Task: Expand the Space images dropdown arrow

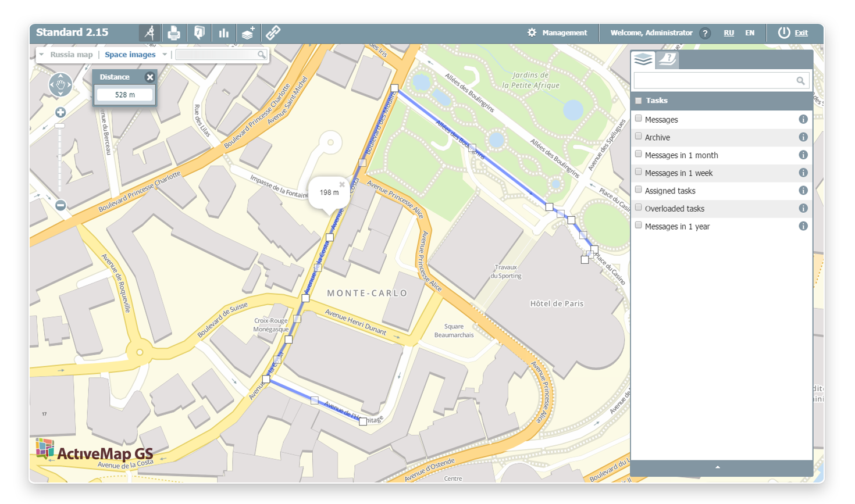Action: click(165, 55)
